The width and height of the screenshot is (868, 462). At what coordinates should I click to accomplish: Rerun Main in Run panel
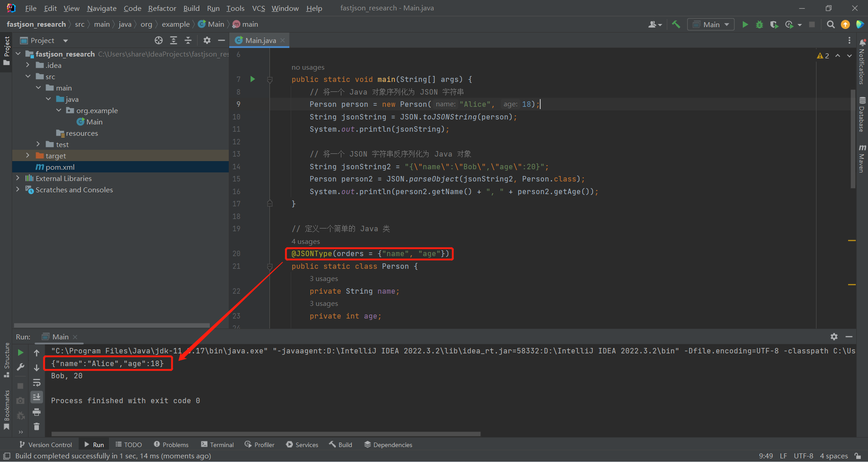[x=20, y=352]
